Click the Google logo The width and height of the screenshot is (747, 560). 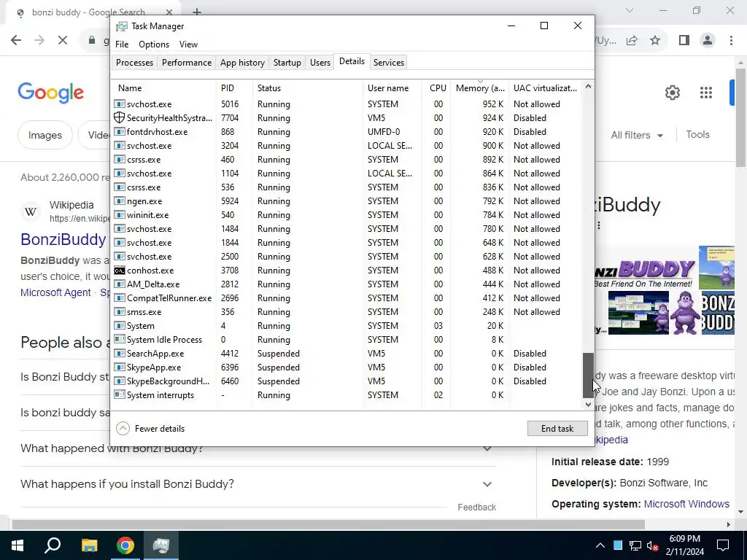click(x=50, y=93)
